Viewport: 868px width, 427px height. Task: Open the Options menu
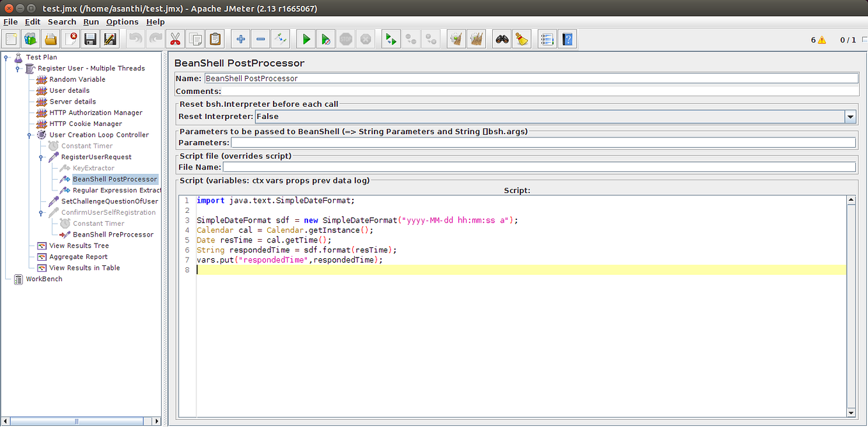(x=122, y=21)
